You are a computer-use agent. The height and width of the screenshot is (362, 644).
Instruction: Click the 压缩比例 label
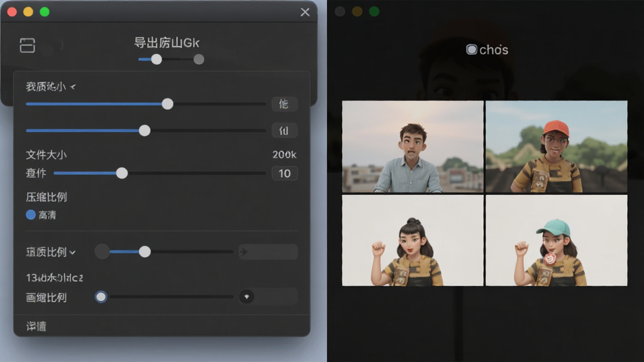[47, 197]
